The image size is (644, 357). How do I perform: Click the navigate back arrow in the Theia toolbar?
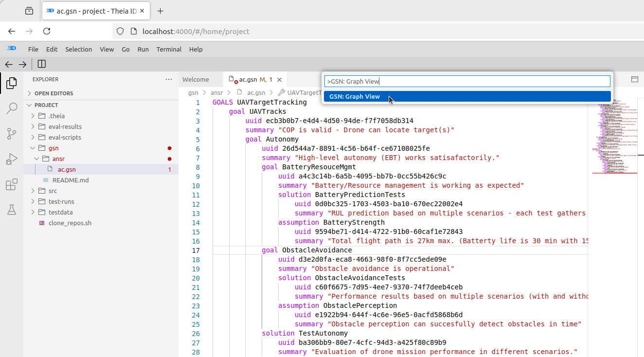[9, 64]
